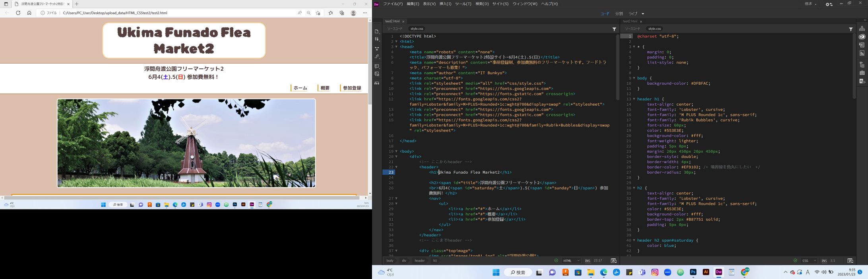
Task: Collapse header tag fold arrow on line 22
Action: point(396,167)
